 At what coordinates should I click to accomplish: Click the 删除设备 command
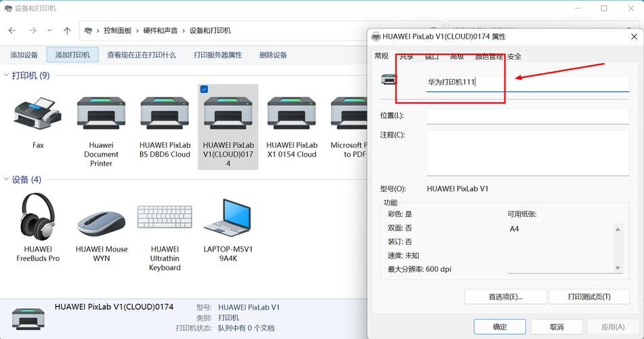point(273,55)
